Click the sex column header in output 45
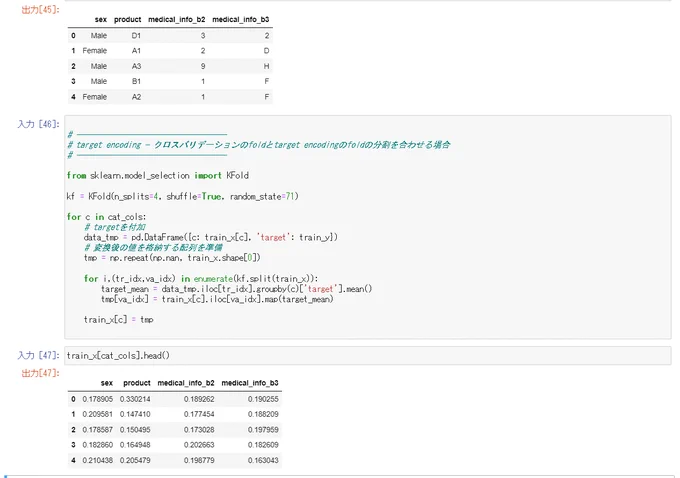680x478 pixels. [x=101, y=20]
